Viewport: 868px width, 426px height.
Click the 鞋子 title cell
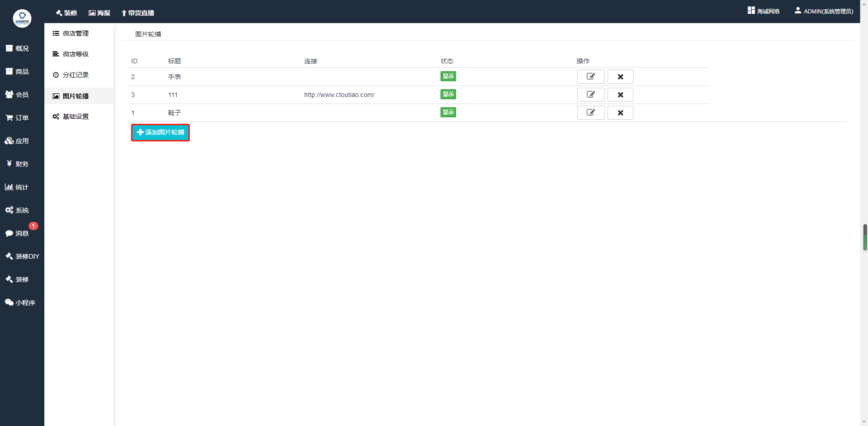175,113
